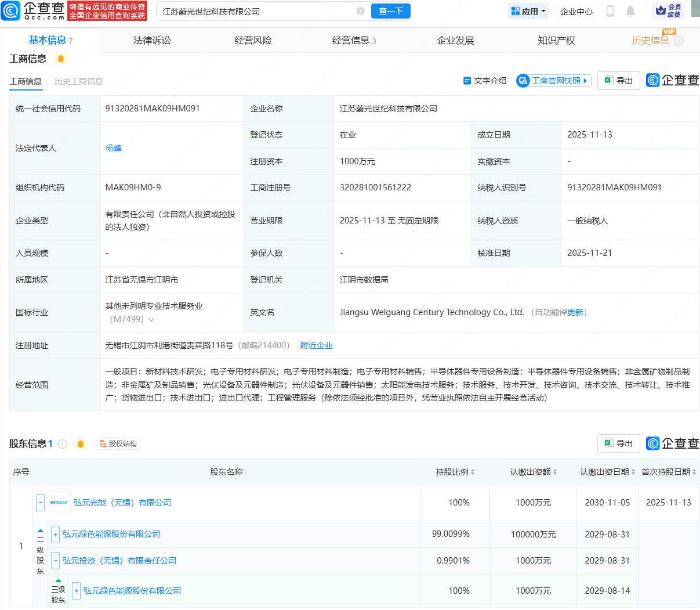Open legal representative 杨峰 profile link
This screenshot has width=700, height=610.
pyautogui.click(x=113, y=148)
